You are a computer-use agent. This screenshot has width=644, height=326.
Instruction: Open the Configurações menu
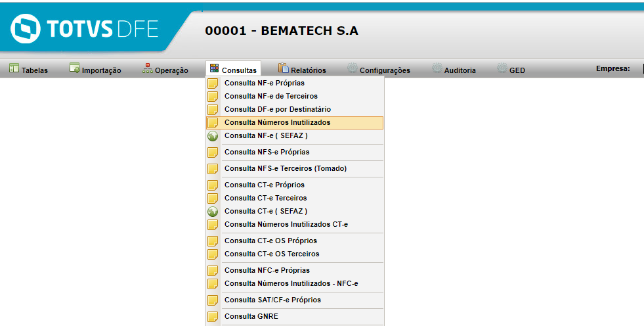pyautogui.click(x=379, y=68)
